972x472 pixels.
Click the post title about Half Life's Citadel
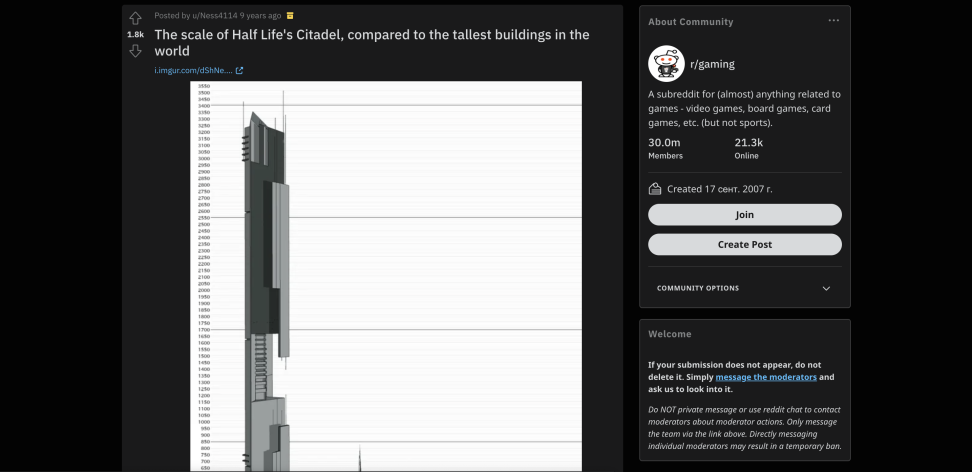(x=371, y=43)
